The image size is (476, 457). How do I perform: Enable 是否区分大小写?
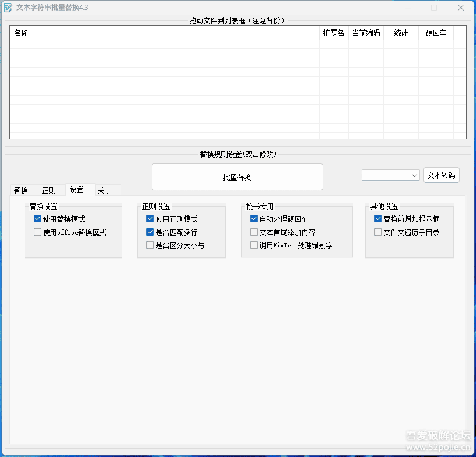point(150,245)
